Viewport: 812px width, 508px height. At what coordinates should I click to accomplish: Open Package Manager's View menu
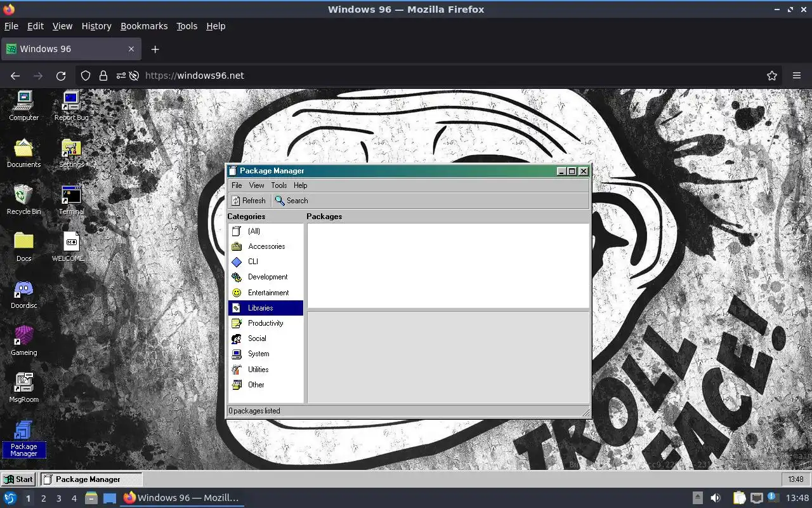pos(256,185)
